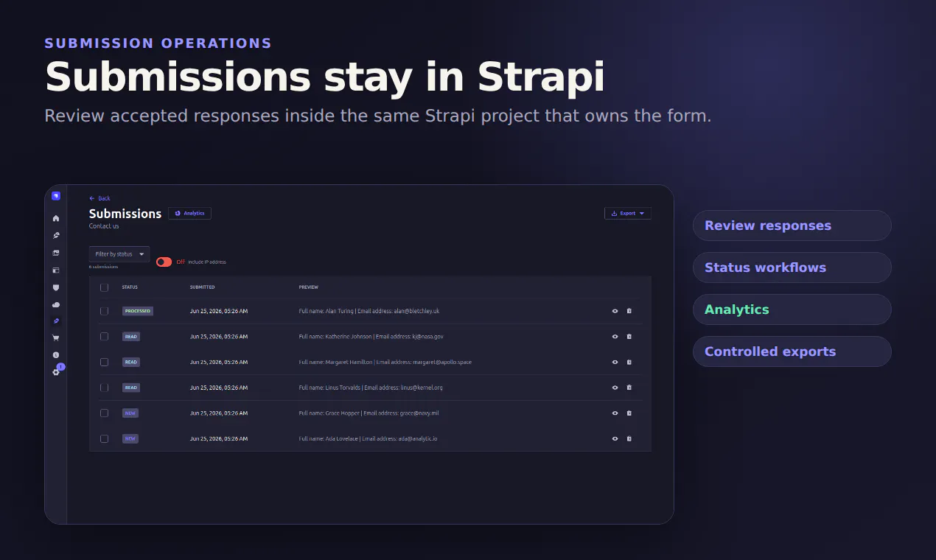Select the Margaret Hamilton row checkbox
936x560 pixels.
click(x=104, y=362)
